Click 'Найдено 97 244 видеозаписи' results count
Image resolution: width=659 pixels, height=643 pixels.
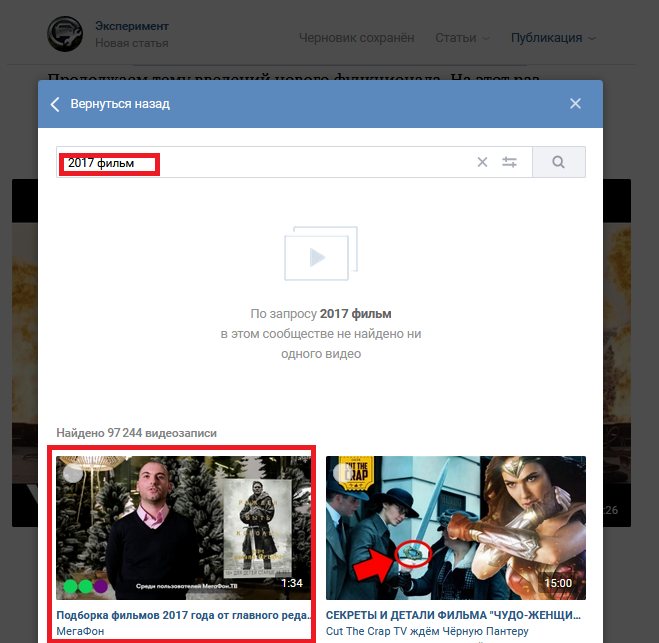tap(137, 433)
